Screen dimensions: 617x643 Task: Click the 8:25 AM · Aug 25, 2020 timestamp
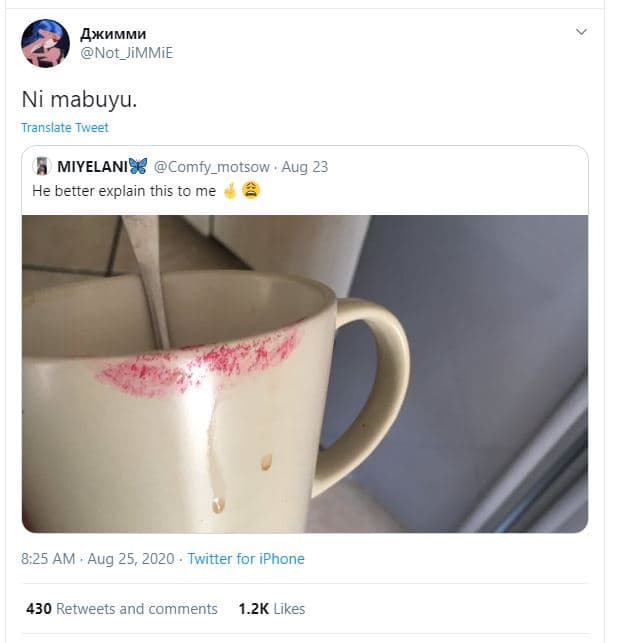[x=97, y=559]
